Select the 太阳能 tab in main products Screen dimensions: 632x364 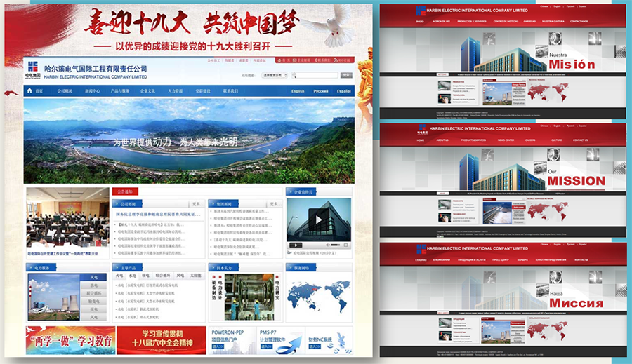tap(195, 276)
